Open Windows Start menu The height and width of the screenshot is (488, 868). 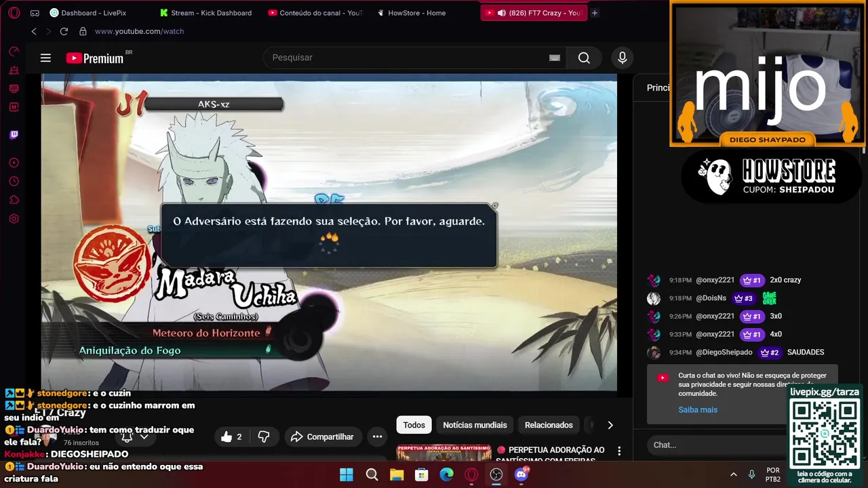coord(347,474)
